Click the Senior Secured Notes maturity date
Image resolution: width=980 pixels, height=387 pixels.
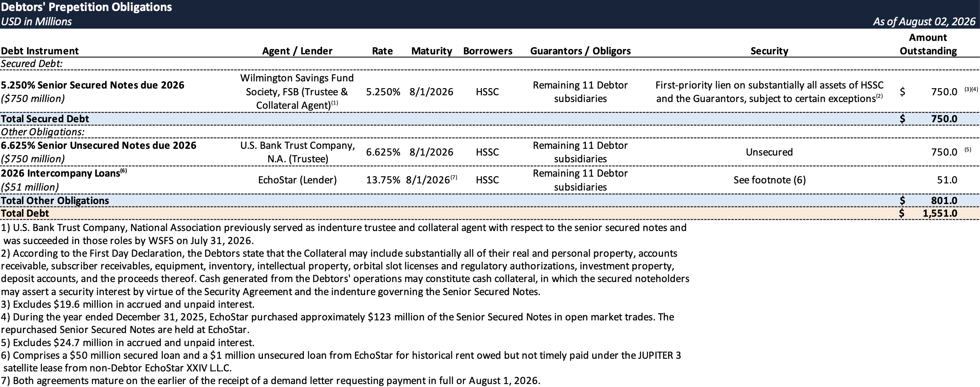pos(431,92)
